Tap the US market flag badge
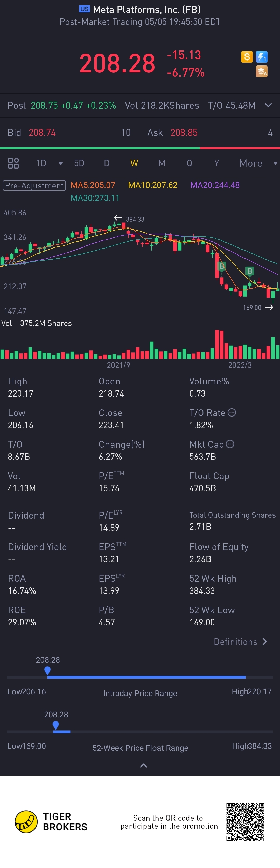Viewport: 280px width, 868px height. click(x=84, y=9)
